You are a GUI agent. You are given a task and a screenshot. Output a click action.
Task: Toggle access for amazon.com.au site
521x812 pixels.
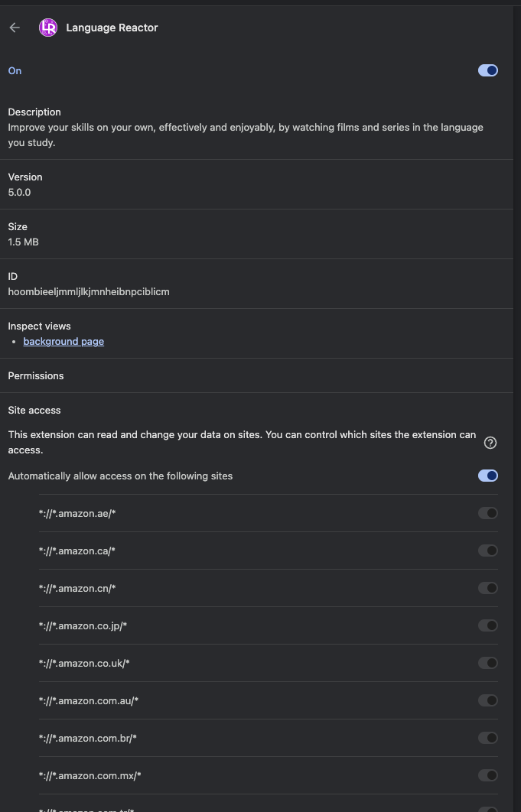pyautogui.click(x=488, y=700)
